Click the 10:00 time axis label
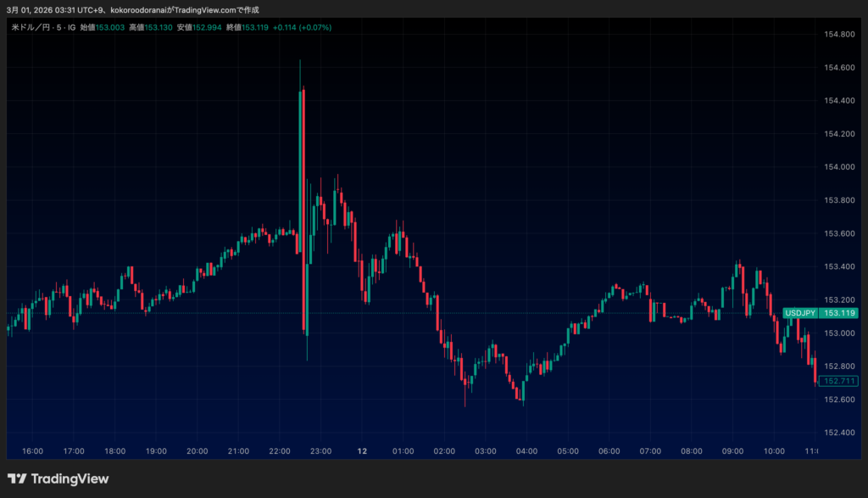The image size is (868, 498). (774, 451)
